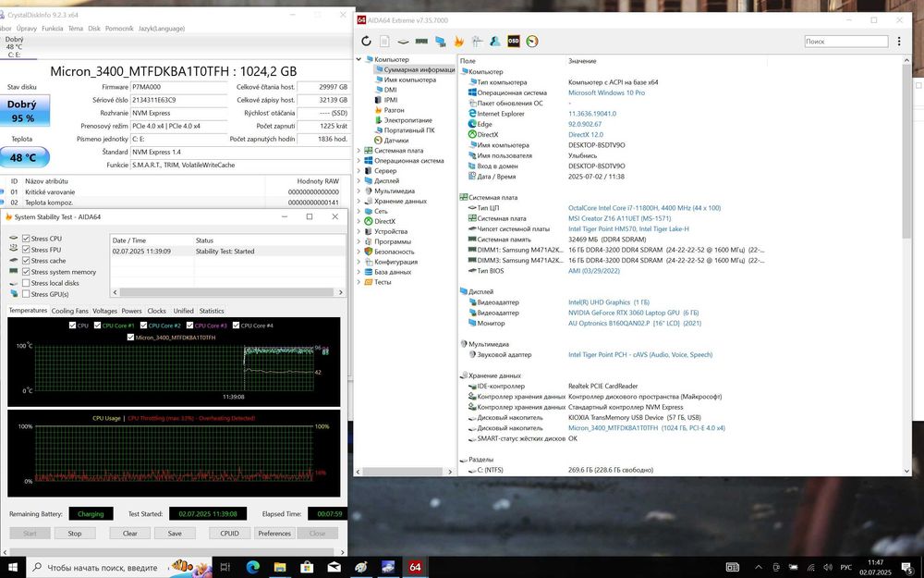Expand Дисплей tree node

[x=359, y=180]
